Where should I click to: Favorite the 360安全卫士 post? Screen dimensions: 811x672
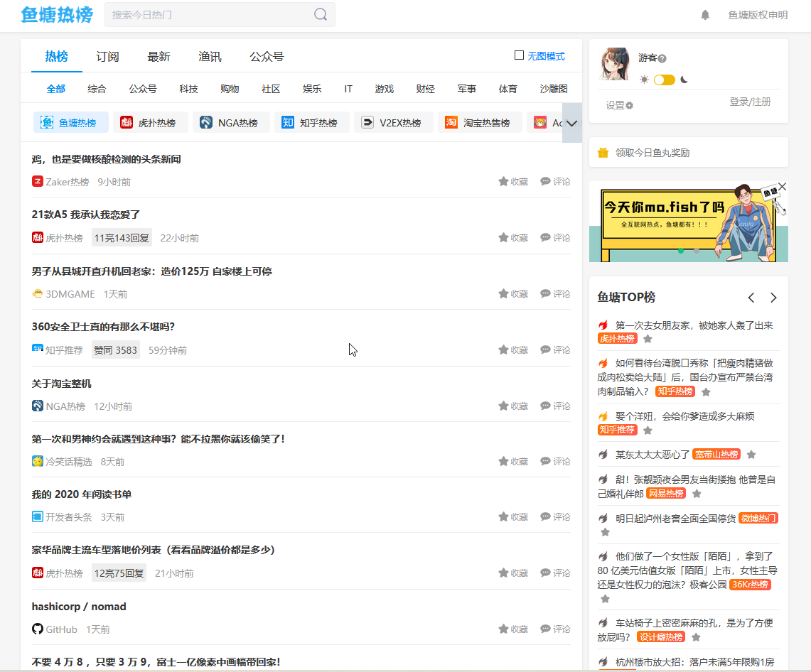pos(513,350)
